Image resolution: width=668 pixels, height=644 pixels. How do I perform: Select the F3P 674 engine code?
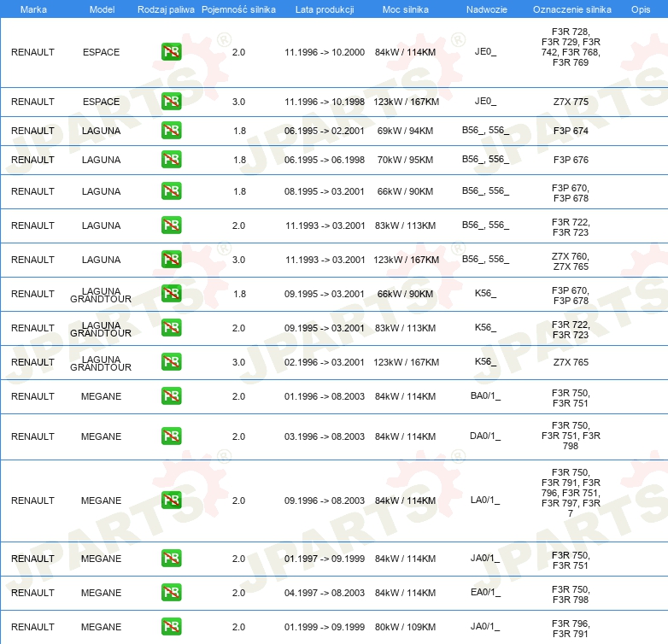[571, 131]
